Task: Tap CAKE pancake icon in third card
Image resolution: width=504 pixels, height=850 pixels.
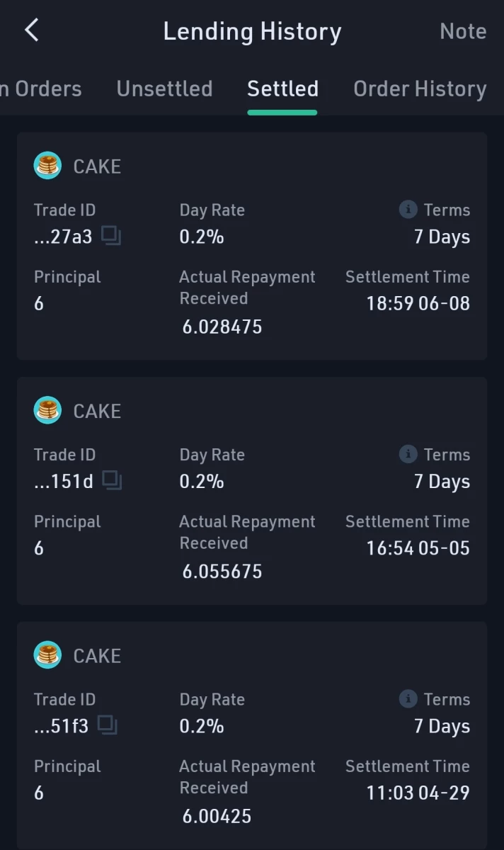Action: click(x=47, y=655)
